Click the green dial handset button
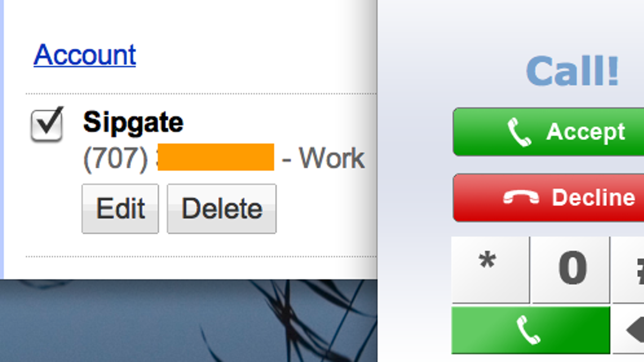This screenshot has width=644, height=362. click(531, 330)
